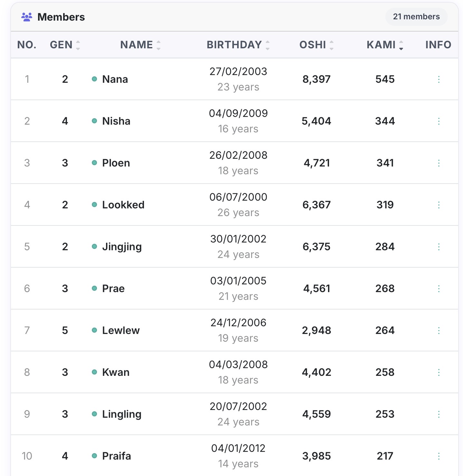
Task: Open the three-dot info menu for Lookked
Action: coord(439,205)
